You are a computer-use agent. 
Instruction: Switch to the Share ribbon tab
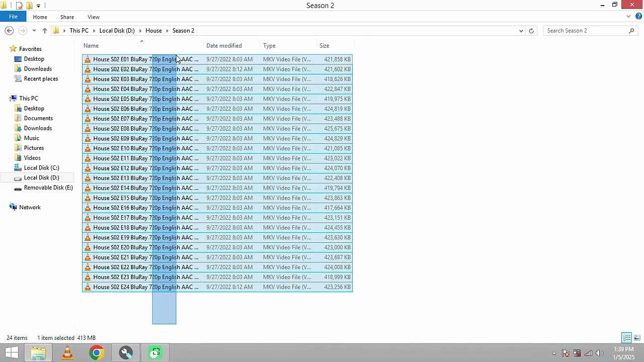coord(67,17)
